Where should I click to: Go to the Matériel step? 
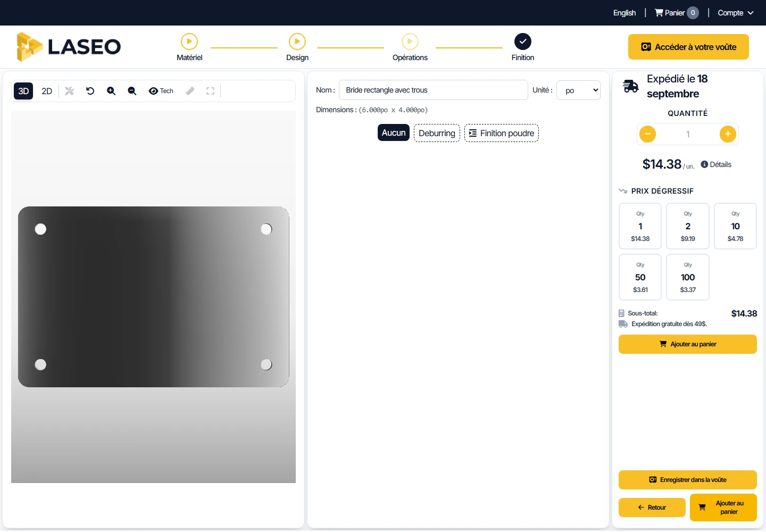pyautogui.click(x=189, y=47)
